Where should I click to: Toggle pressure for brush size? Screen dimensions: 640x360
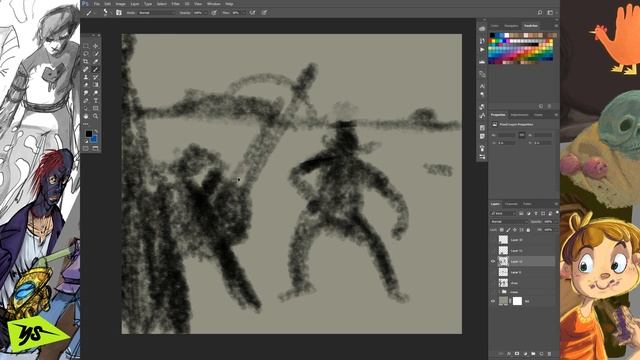click(x=264, y=13)
